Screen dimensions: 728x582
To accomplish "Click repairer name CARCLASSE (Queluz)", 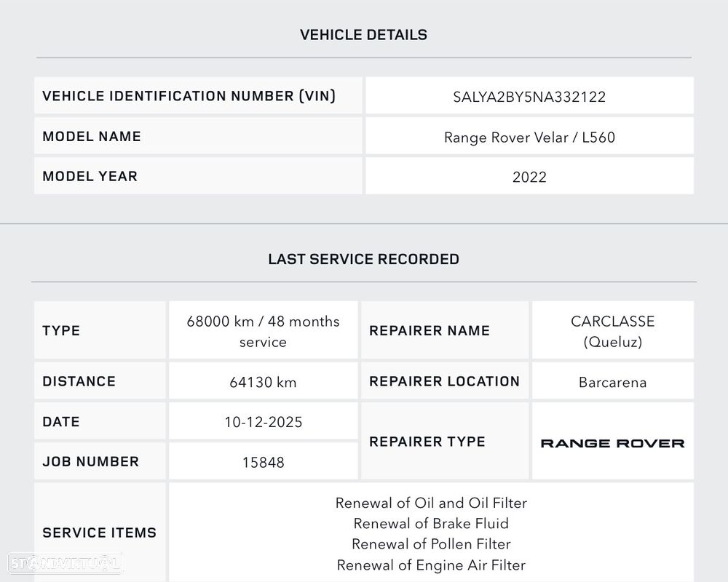I will point(612,331).
